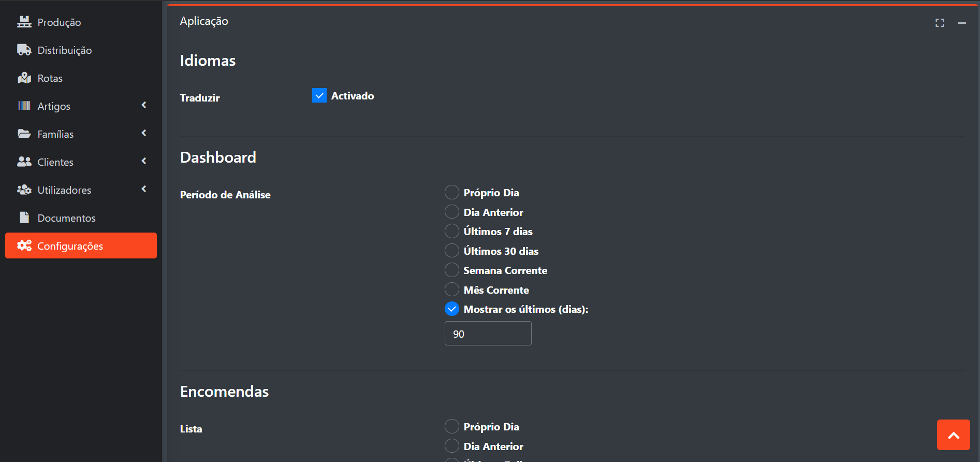Click the Produção factory icon

[24, 22]
